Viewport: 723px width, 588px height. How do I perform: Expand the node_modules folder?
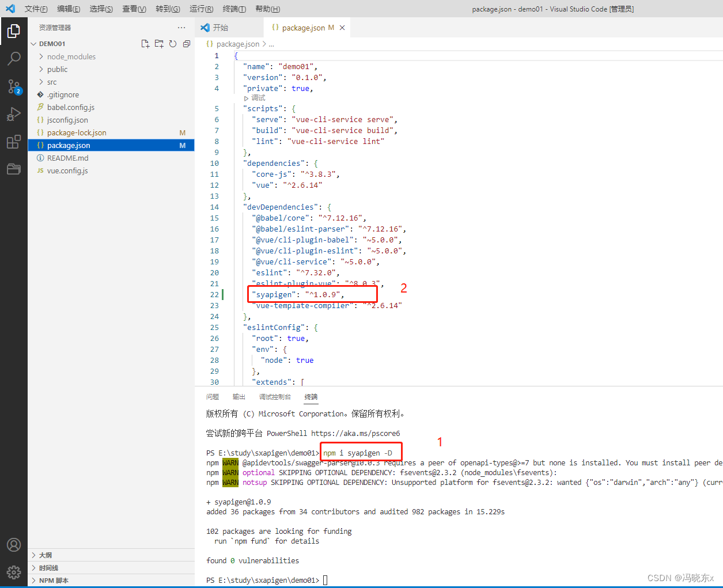click(111, 56)
